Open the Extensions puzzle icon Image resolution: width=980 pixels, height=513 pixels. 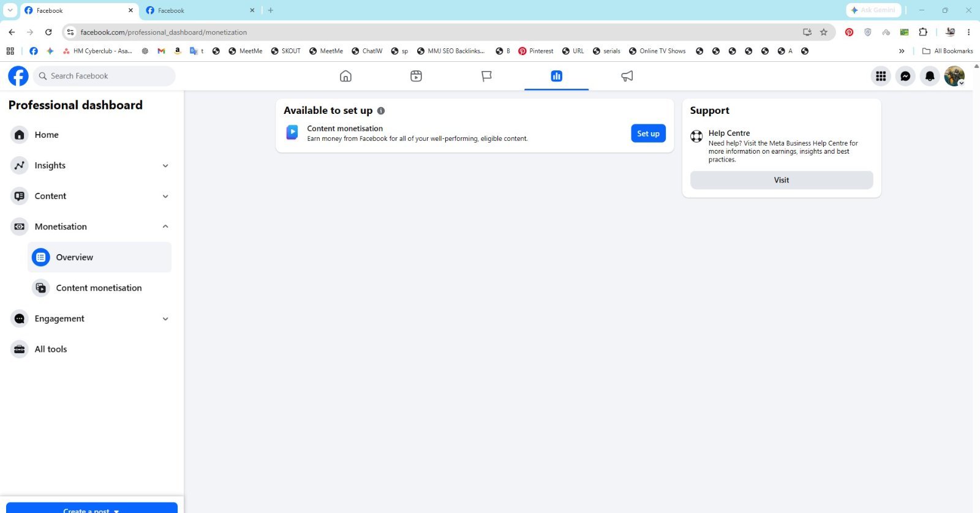[923, 32]
